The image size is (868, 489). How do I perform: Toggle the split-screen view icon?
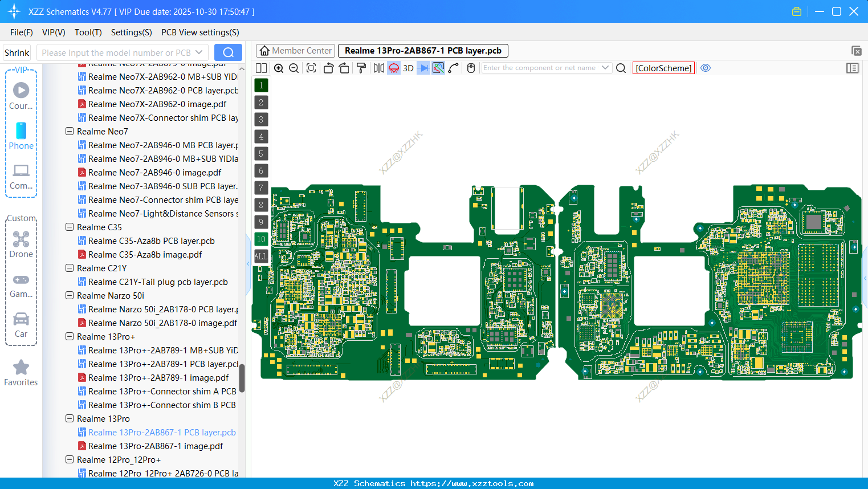pos(261,68)
